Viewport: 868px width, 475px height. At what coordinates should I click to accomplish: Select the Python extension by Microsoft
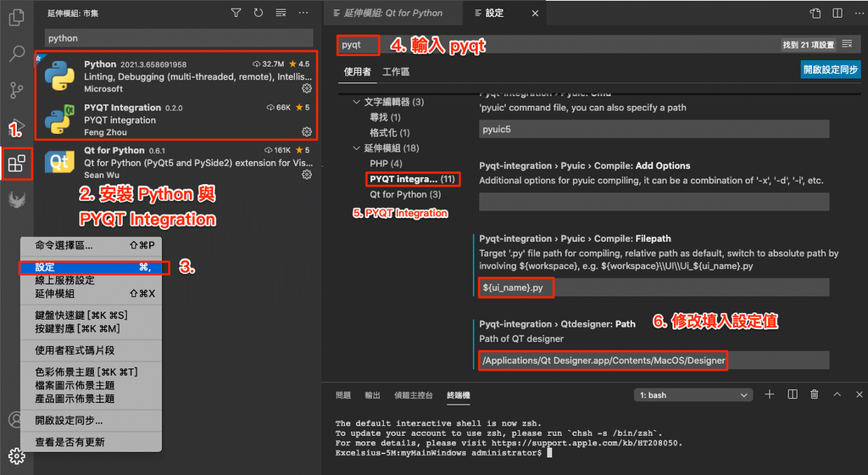(178, 76)
